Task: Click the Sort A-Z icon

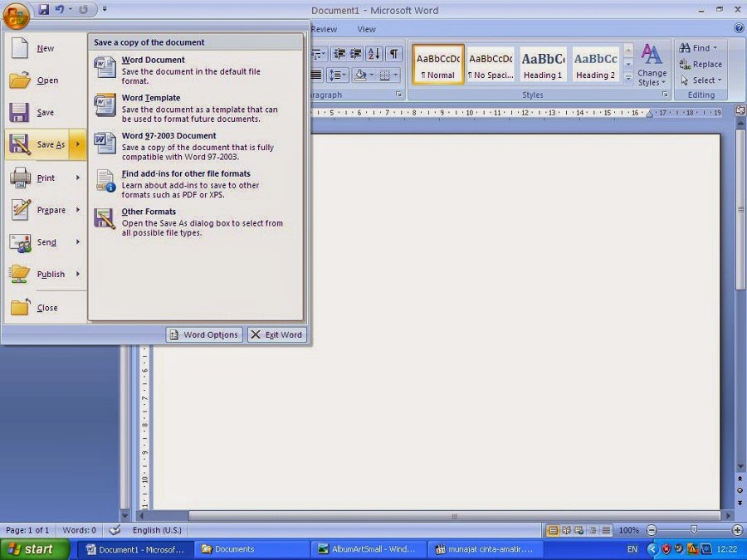Action: coord(374,53)
